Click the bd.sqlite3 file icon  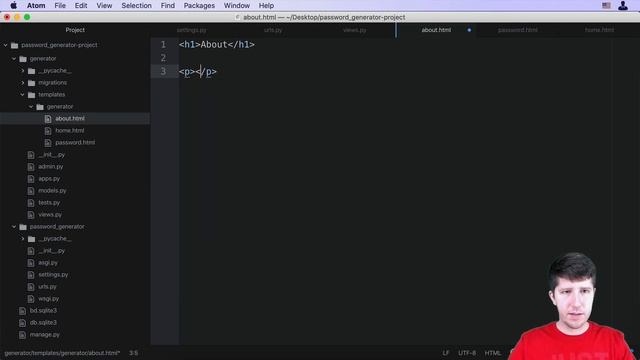click(x=22, y=311)
